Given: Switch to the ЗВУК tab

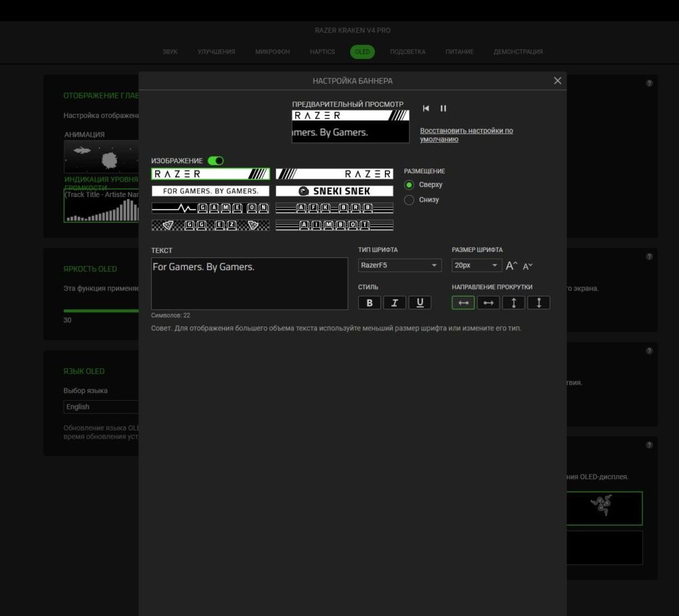Looking at the screenshot, I should [170, 51].
